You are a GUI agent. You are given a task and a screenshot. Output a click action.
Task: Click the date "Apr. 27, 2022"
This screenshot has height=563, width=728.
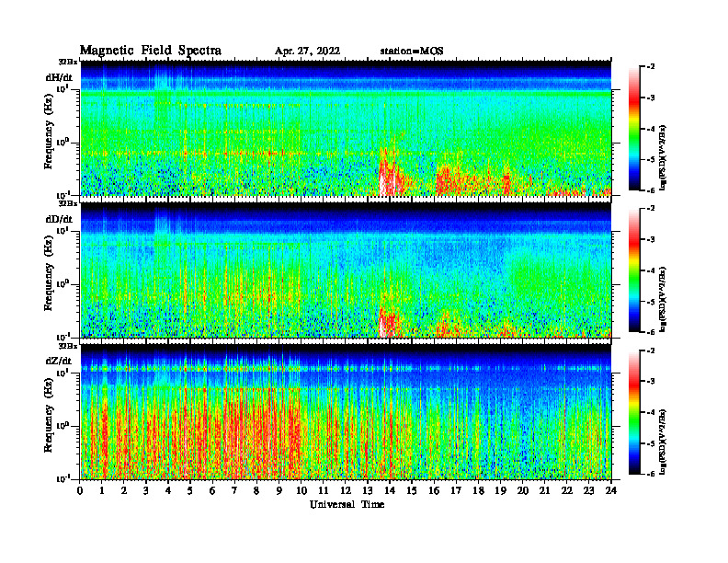point(307,52)
